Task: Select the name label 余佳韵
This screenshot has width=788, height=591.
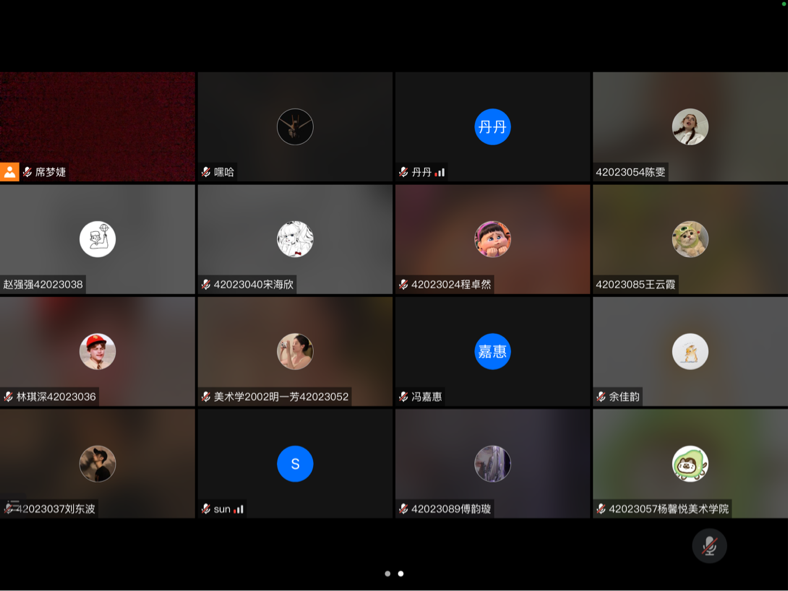Action: (624, 397)
